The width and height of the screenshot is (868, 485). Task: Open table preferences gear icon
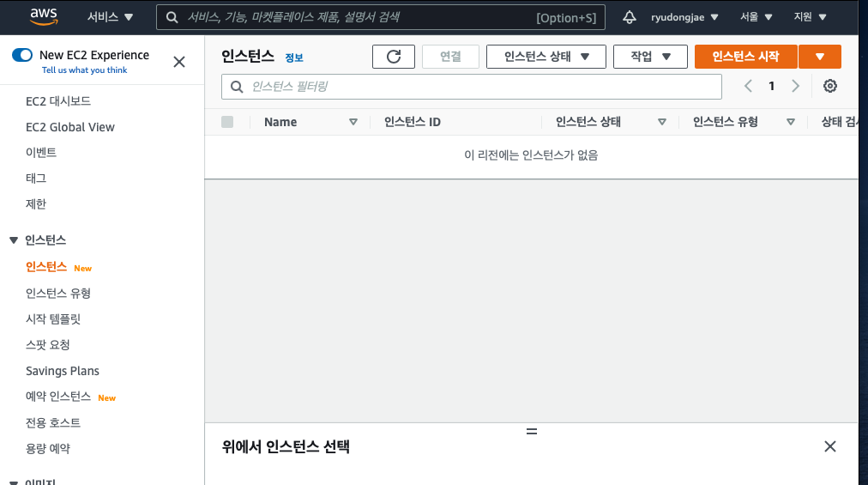(x=829, y=86)
